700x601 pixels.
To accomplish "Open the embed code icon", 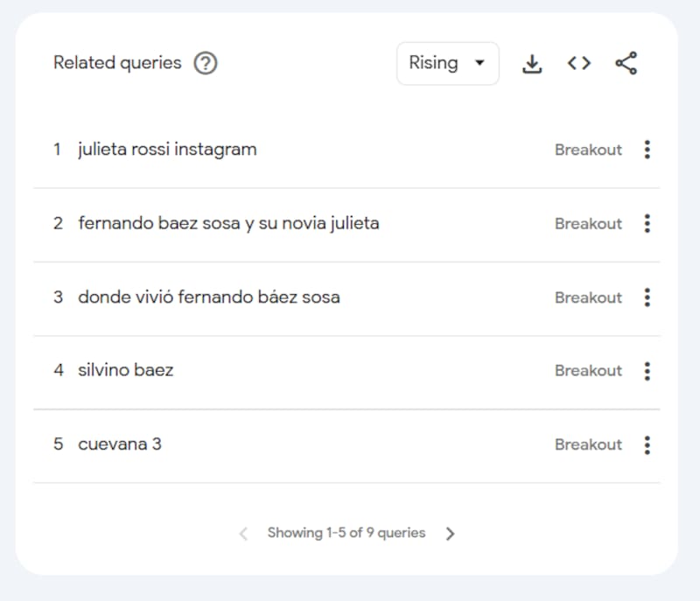I will pyautogui.click(x=578, y=63).
